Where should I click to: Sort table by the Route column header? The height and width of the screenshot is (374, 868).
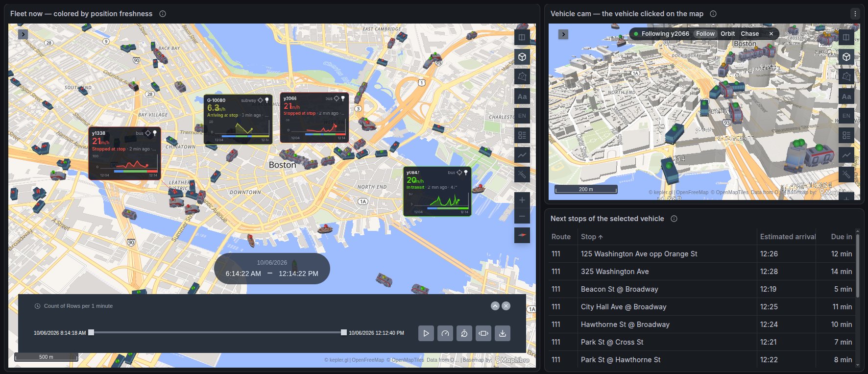click(561, 237)
